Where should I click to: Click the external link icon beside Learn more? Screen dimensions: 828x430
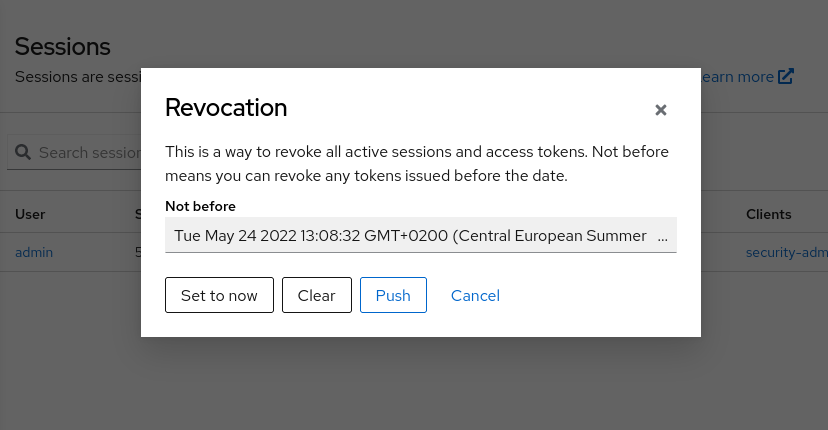point(785,77)
